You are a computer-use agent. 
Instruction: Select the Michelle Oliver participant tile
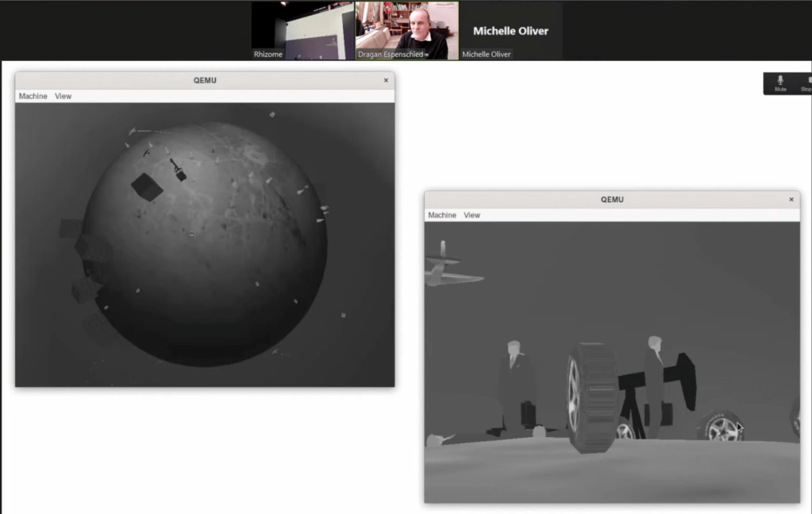510,30
